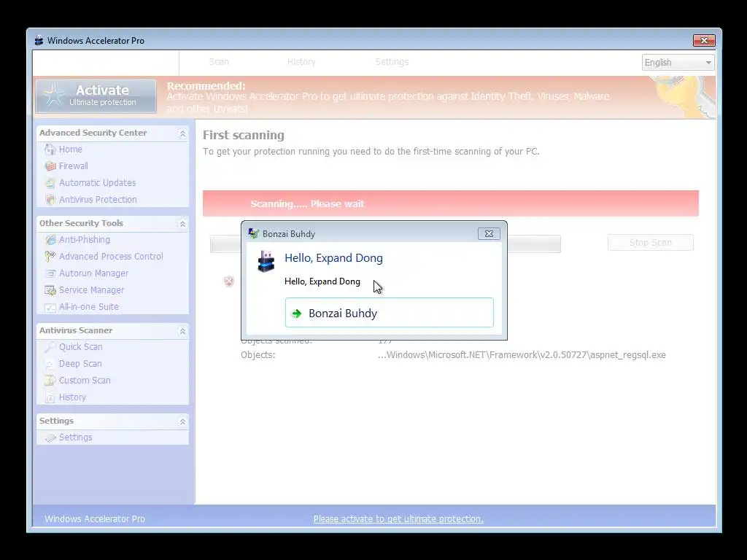Click the aspnet_regsql.exe object path

(x=522, y=355)
